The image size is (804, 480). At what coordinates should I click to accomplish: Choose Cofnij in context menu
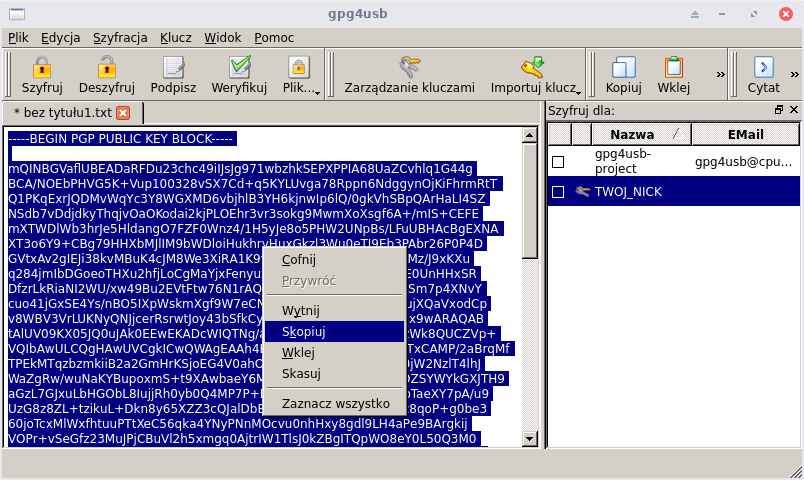point(334,260)
